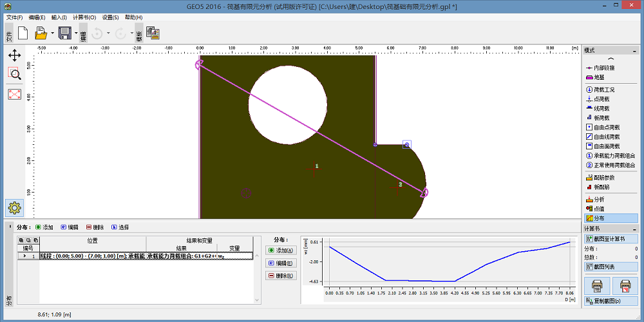Activate the zoom window magnifier tool
The image size is (644, 322).
tap(14, 74)
